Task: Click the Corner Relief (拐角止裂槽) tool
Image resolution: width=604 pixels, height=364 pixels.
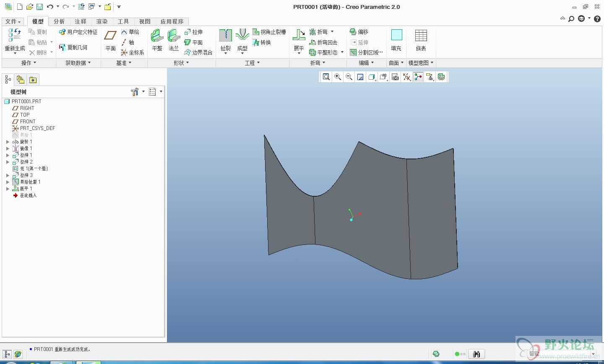Action: pyautogui.click(x=269, y=32)
